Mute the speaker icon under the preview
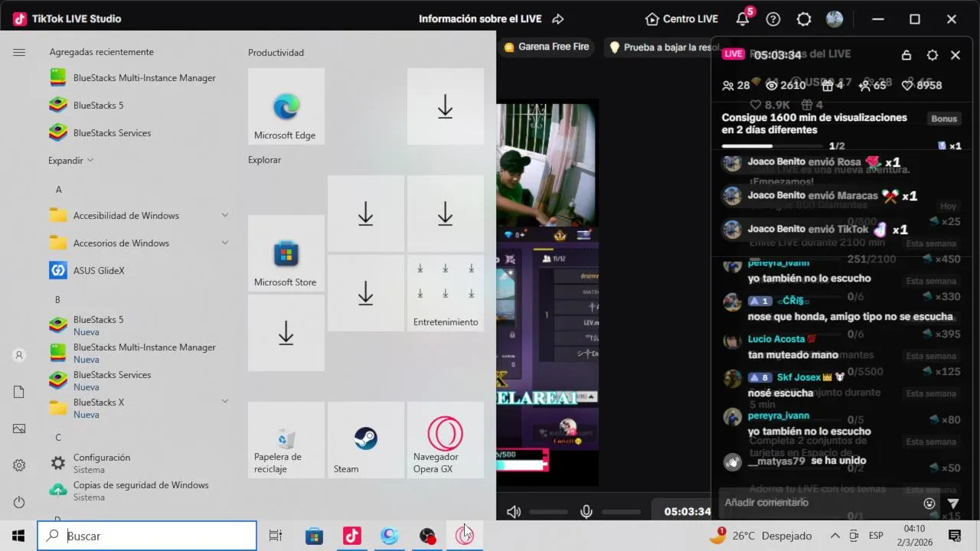 click(514, 512)
